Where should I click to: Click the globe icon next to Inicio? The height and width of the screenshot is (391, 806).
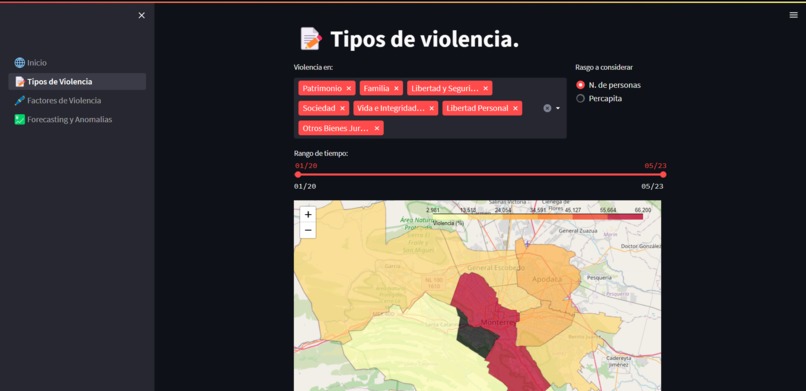(x=20, y=63)
